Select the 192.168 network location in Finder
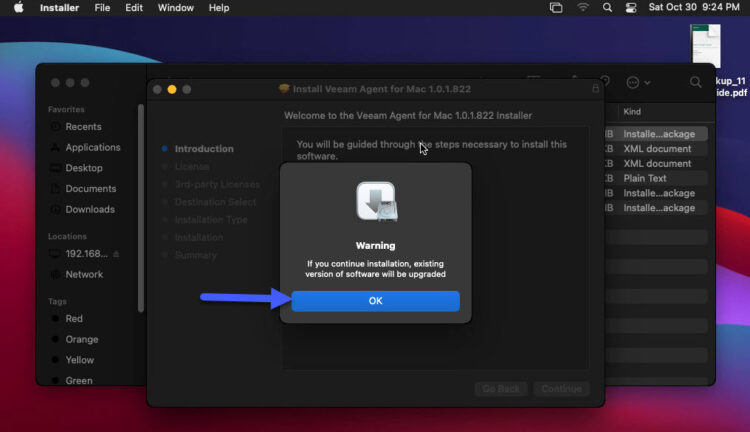Screen dimensions: 750x432 [86, 254]
